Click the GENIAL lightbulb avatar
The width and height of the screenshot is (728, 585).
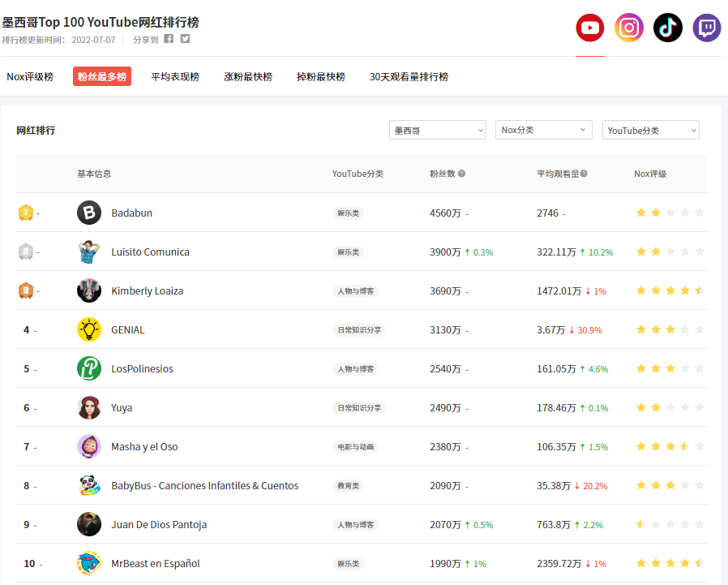(89, 330)
